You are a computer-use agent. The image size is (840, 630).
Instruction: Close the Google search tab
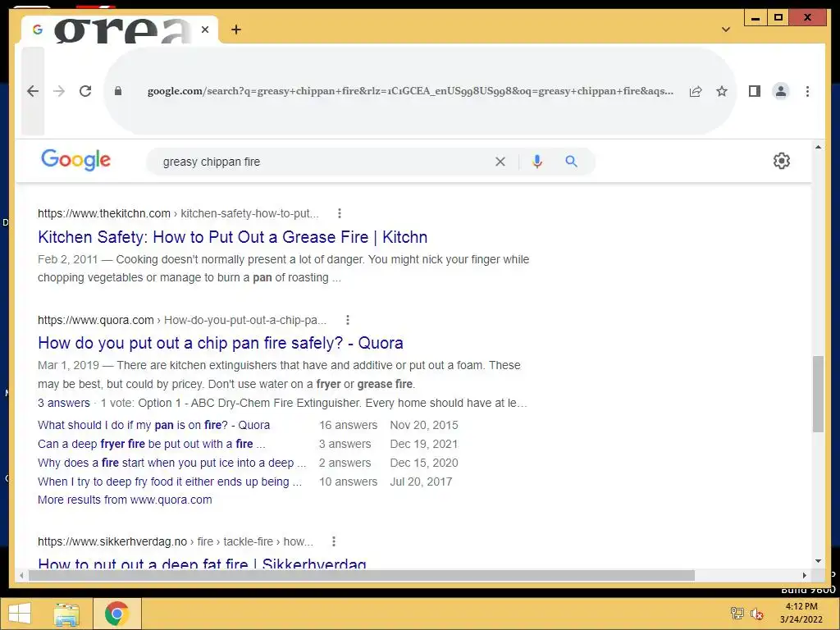[x=205, y=30]
